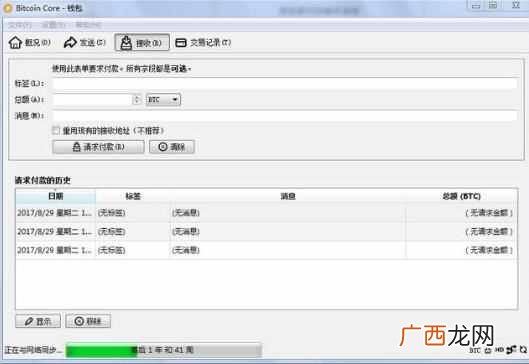The image size is (529, 364).
Task: Open the 设置 settings menu
Action: (x=54, y=25)
